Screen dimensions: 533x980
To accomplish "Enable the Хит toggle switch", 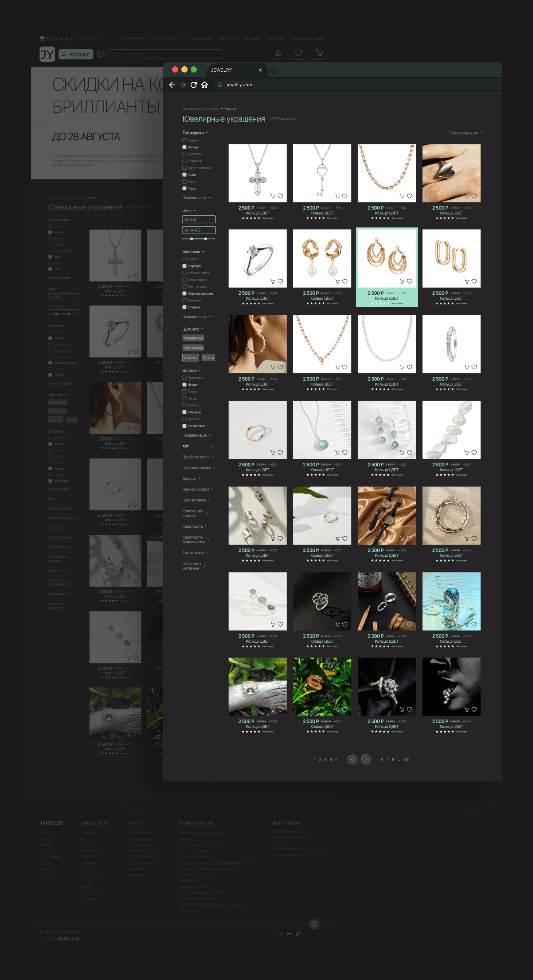I will pos(213,446).
